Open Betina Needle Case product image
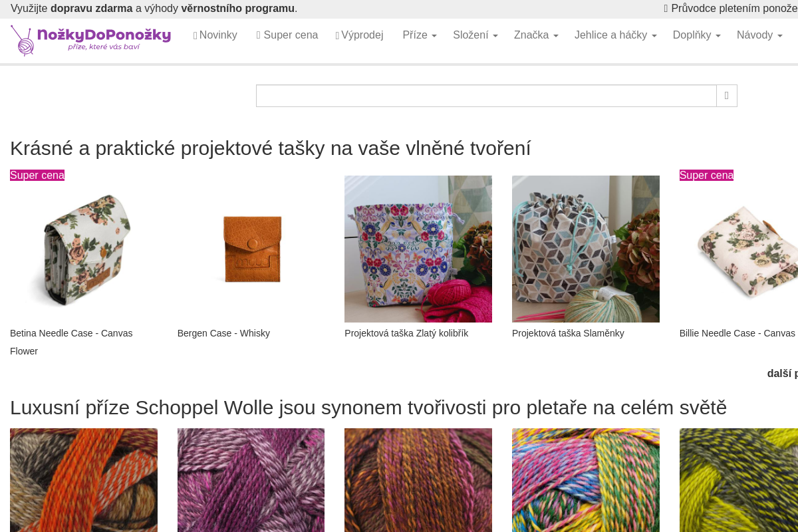The width and height of the screenshot is (798, 532). click(x=84, y=249)
